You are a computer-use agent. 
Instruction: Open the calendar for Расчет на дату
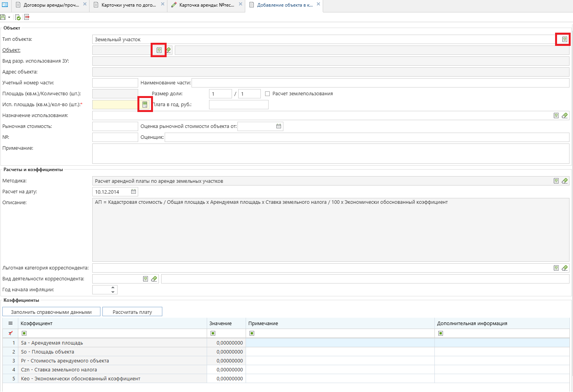(134, 192)
